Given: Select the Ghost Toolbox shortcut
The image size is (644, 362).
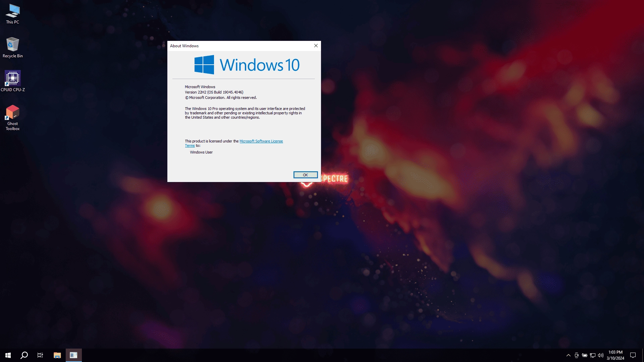Looking at the screenshot, I should pyautogui.click(x=13, y=118).
